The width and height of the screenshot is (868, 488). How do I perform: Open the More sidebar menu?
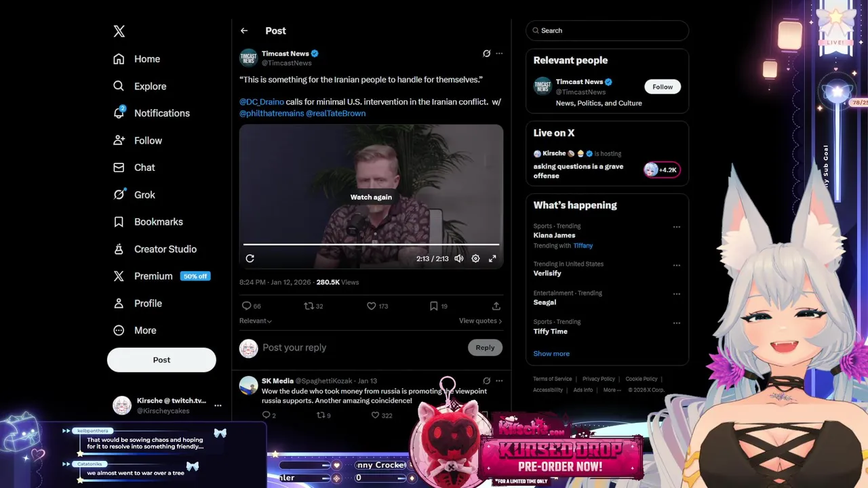coord(136,330)
